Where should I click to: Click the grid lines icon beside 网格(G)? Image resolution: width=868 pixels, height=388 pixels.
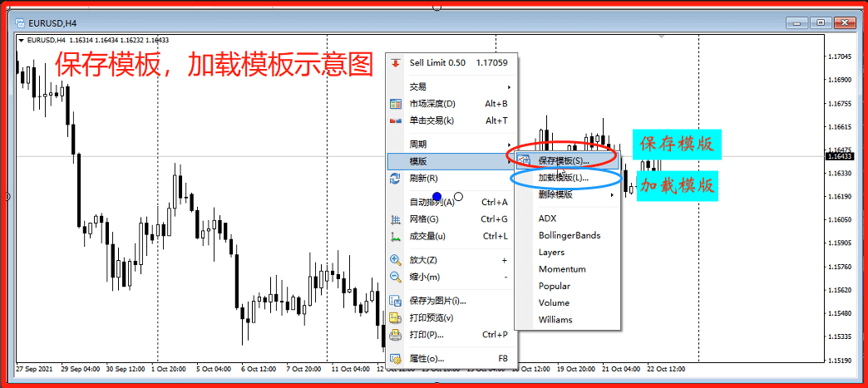tap(395, 219)
